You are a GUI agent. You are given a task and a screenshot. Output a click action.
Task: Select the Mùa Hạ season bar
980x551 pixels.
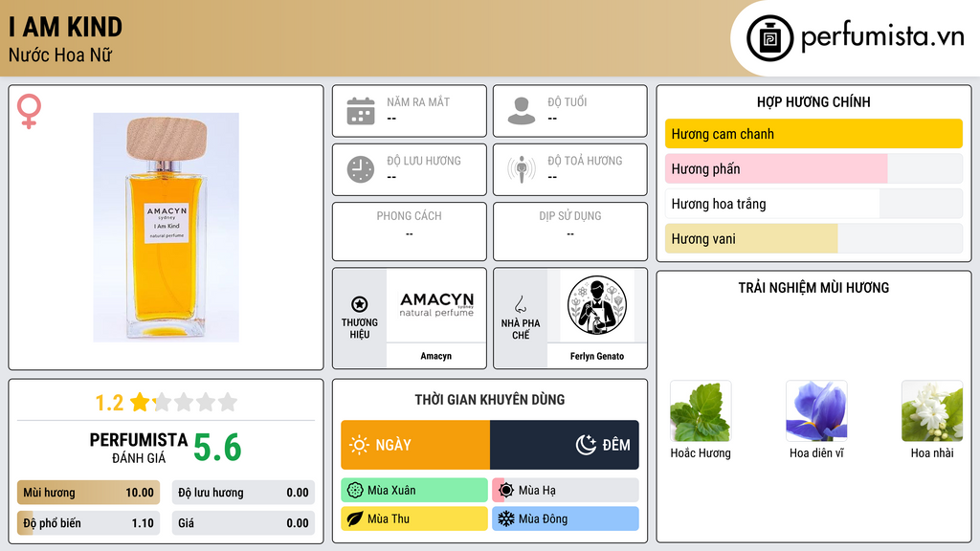566,491
